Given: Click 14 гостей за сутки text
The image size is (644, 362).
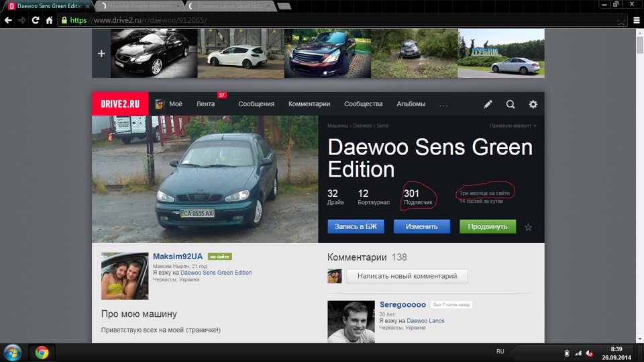Looking at the screenshot, I should [x=481, y=201].
